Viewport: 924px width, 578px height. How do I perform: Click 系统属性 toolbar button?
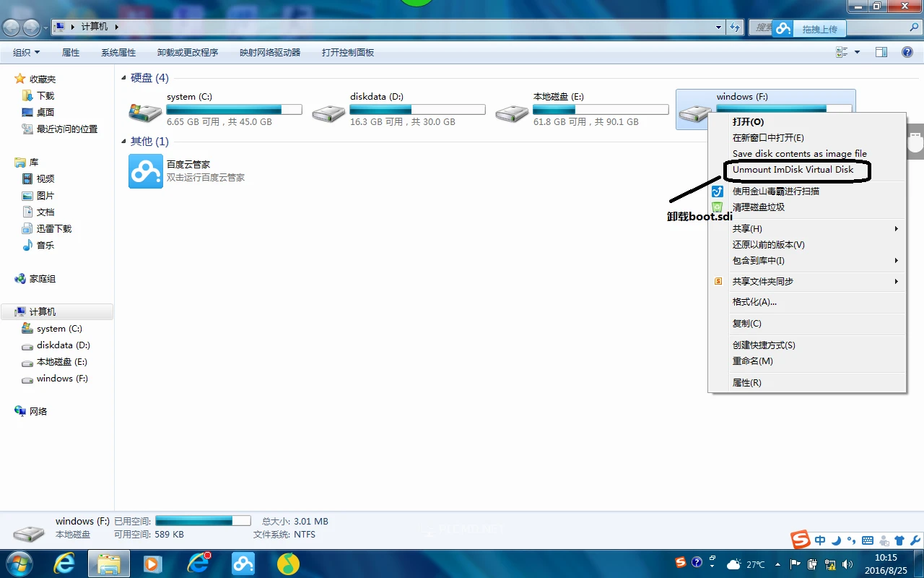(x=118, y=52)
